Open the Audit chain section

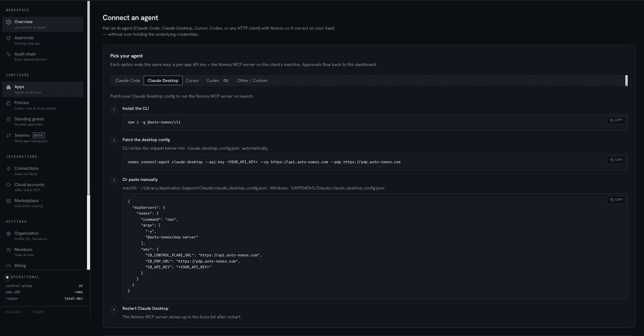coord(43,56)
